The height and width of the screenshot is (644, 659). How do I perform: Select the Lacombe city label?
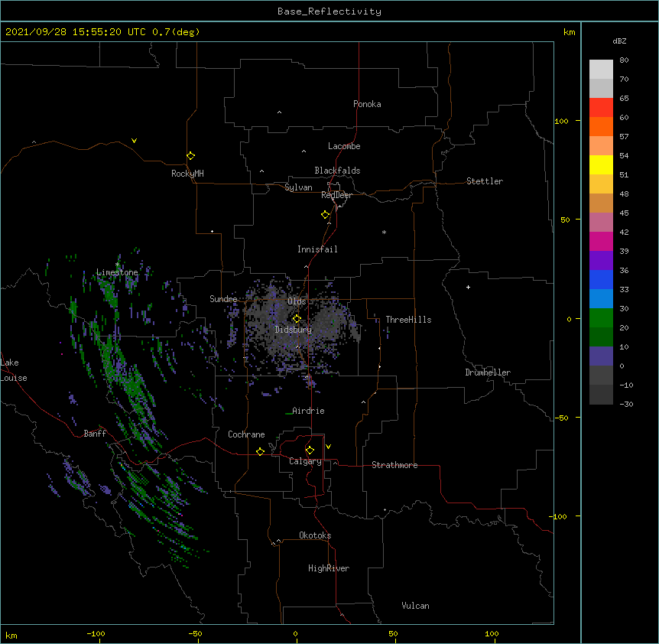[x=344, y=146]
